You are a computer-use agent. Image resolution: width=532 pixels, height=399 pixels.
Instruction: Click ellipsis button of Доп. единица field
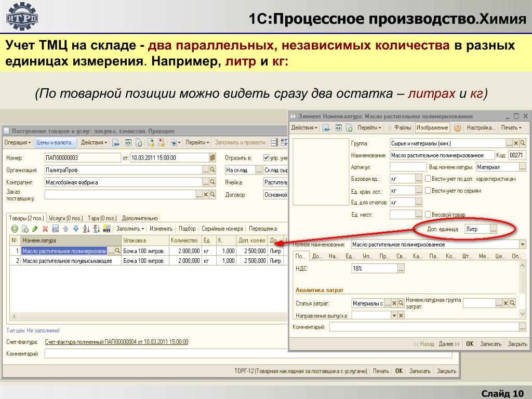[494, 229]
